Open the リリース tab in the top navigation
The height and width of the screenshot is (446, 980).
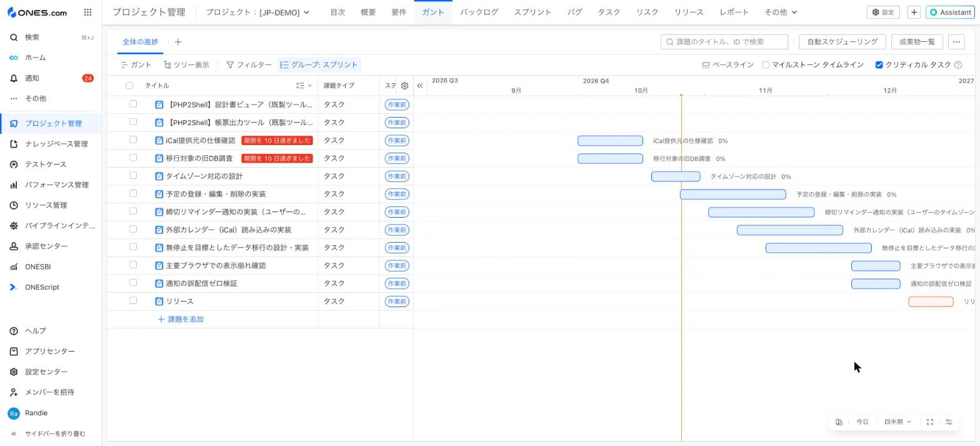(689, 13)
